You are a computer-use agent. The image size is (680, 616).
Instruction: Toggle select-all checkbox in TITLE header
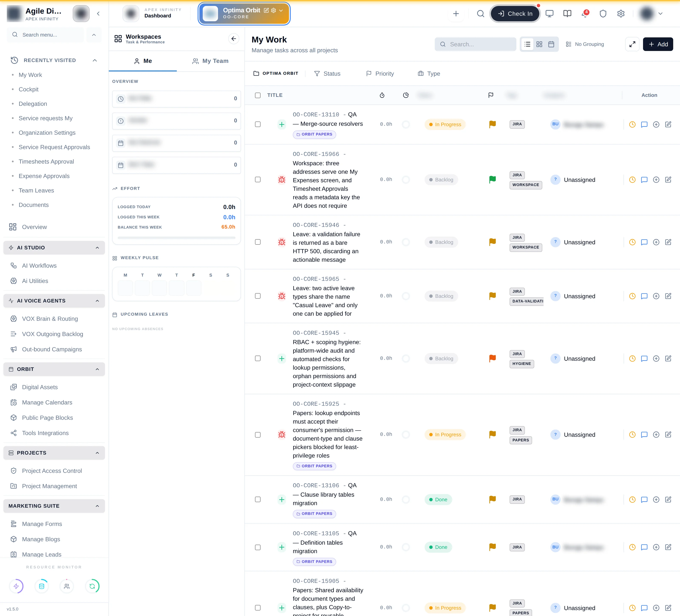(x=258, y=95)
